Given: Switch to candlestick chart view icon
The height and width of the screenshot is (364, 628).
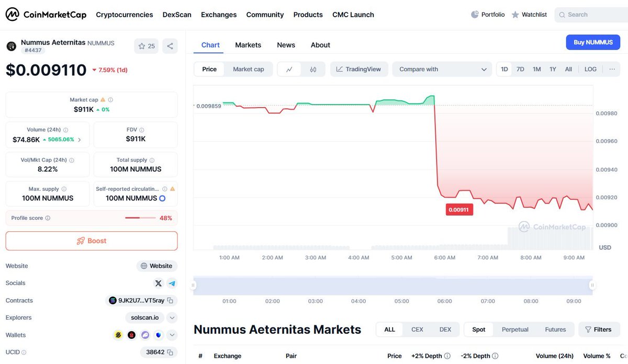Looking at the screenshot, I should tap(313, 69).
